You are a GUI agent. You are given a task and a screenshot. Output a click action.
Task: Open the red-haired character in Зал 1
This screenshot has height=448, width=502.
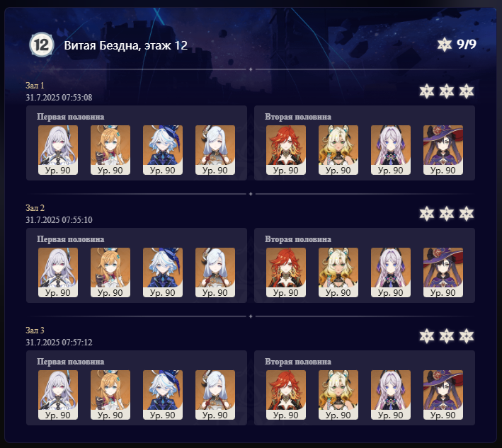[x=286, y=150]
